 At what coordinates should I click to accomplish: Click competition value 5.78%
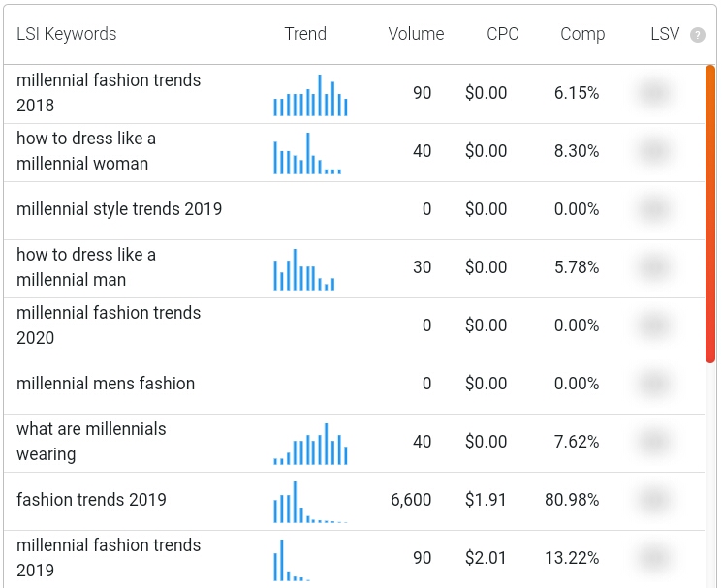tap(577, 267)
